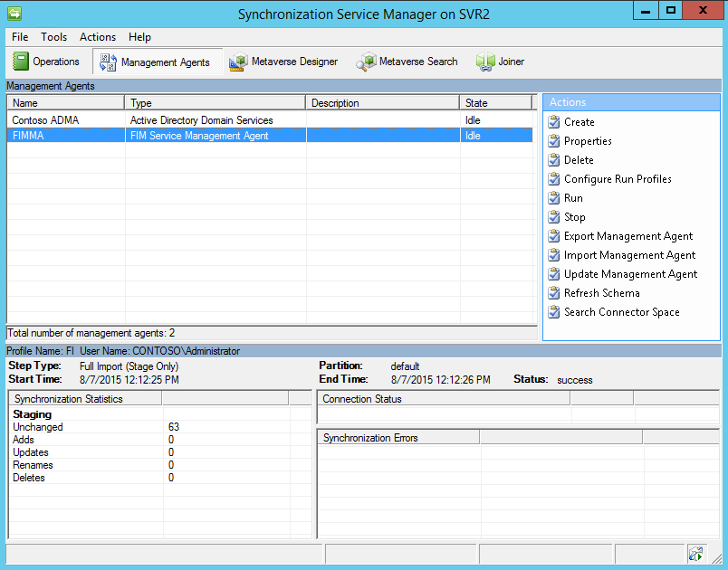Image resolution: width=728 pixels, height=570 pixels.
Task: Open Configure Run Profiles
Action: click(x=618, y=179)
